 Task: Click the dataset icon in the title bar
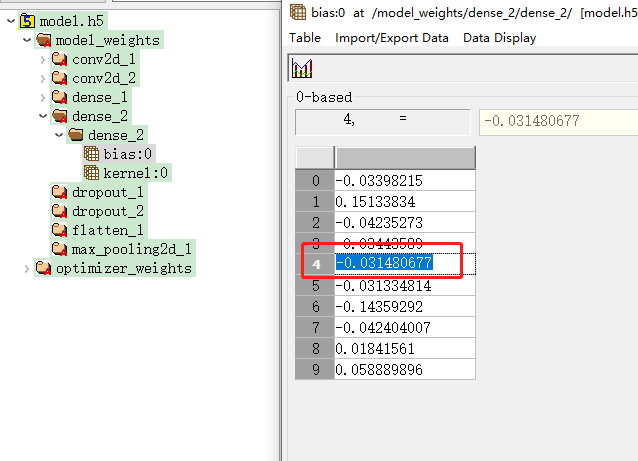[x=298, y=12]
